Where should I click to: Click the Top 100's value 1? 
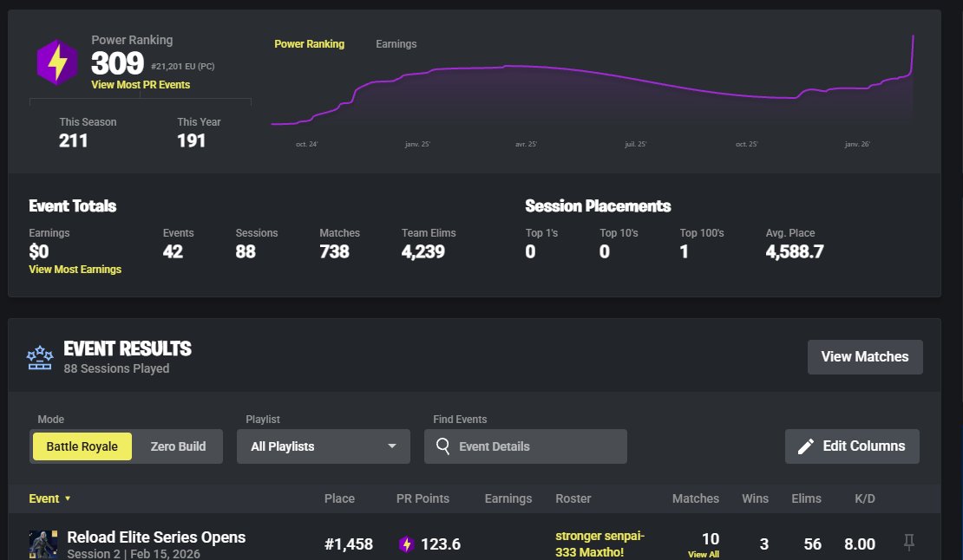tap(684, 251)
